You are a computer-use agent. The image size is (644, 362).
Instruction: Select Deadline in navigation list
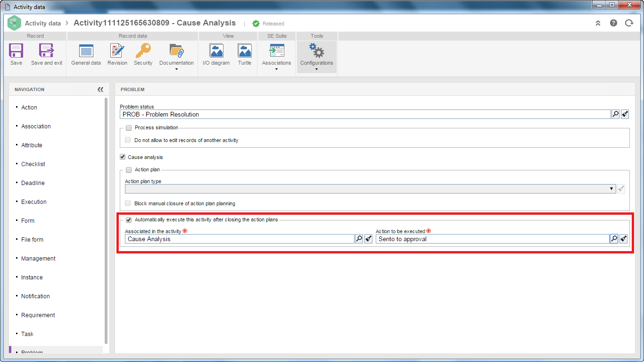(x=33, y=183)
